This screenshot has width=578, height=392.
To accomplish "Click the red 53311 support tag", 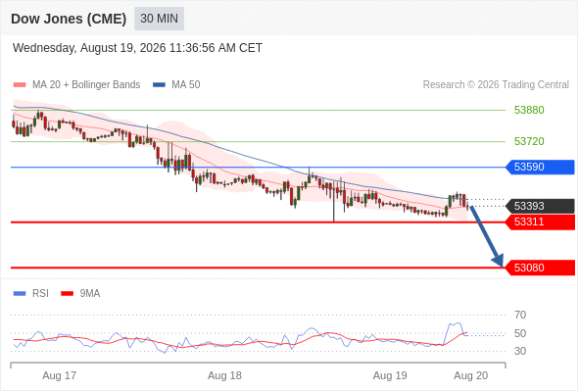I will pos(540,222).
